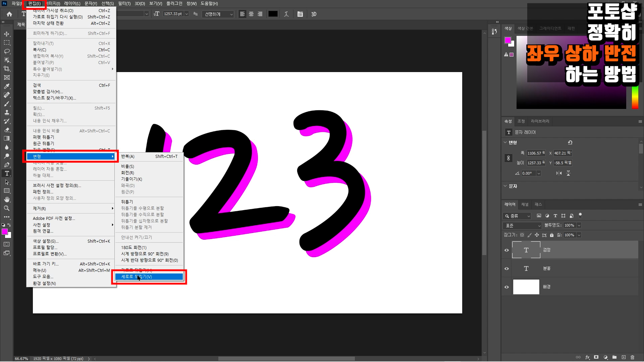Click 180도 회전(1) menu entry
Image resolution: width=644 pixels, height=362 pixels.
134,247
